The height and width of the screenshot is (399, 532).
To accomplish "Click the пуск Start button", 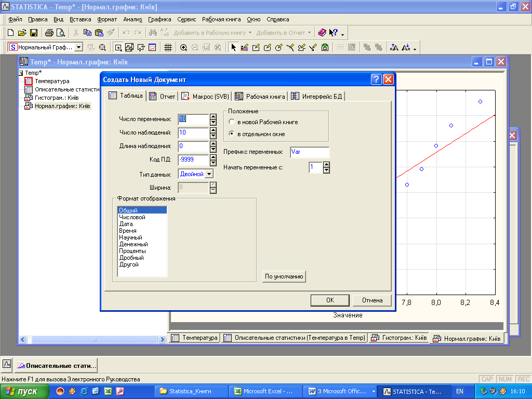I will (24, 392).
